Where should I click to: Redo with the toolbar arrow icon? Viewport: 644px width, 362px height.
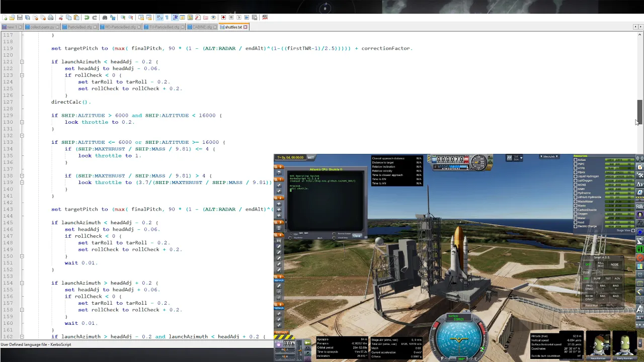95,17
